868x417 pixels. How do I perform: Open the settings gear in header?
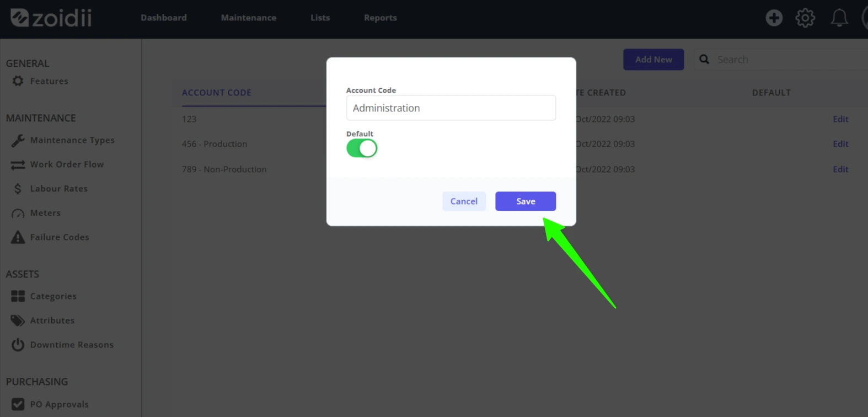coord(805,18)
